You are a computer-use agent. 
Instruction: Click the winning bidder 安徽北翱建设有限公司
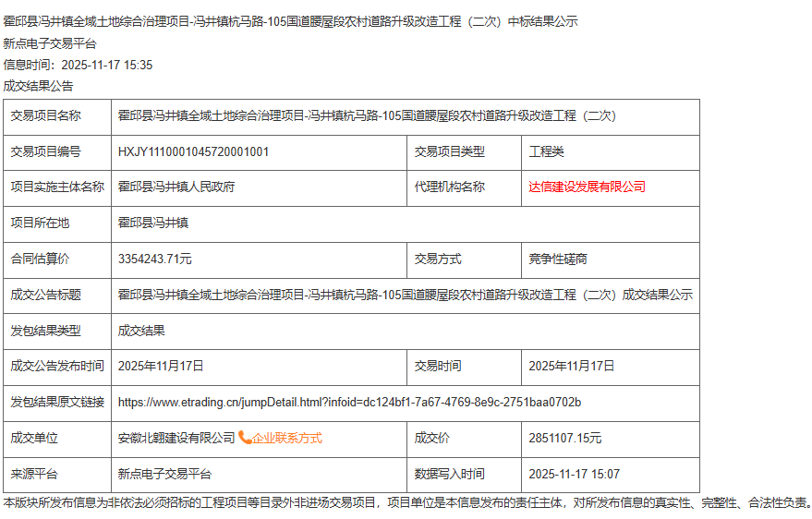click(x=176, y=438)
